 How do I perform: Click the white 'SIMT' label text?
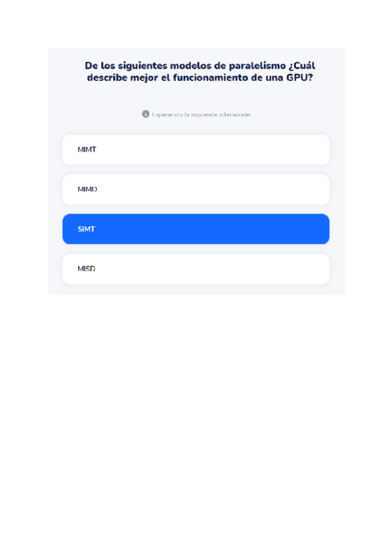(x=86, y=229)
